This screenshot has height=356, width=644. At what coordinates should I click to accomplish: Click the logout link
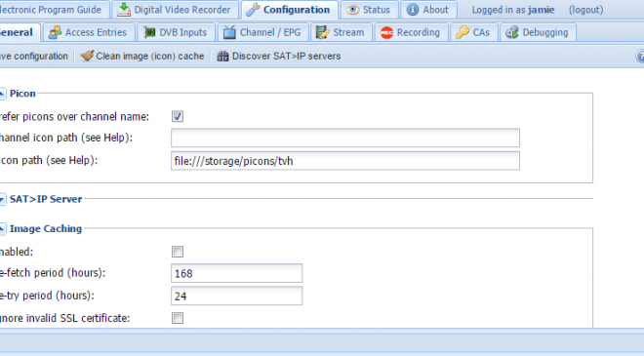point(585,10)
